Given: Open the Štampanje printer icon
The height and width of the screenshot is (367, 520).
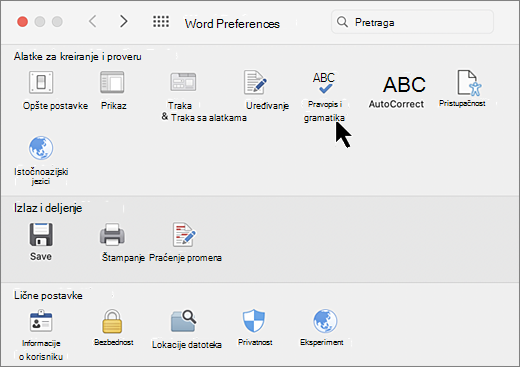Looking at the screenshot, I should point(112,235).
